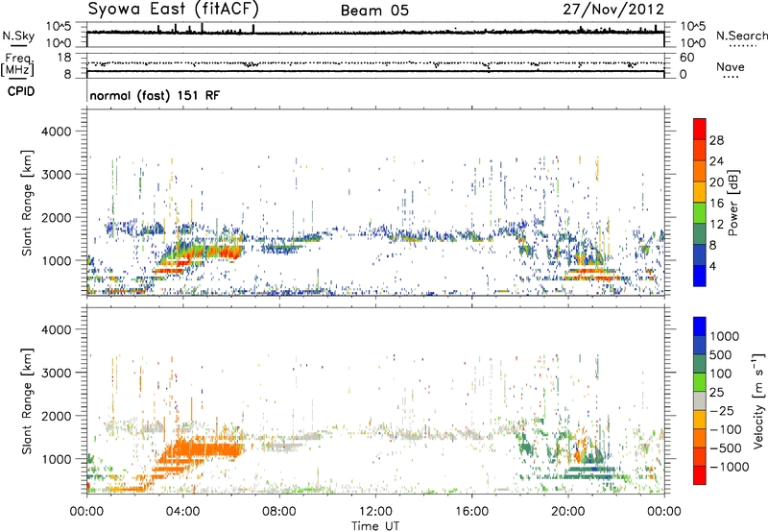Click the 'Nave' legend label
Viewport: 768px width, 532px height.
pyautogui.click(x=731, y=66)
